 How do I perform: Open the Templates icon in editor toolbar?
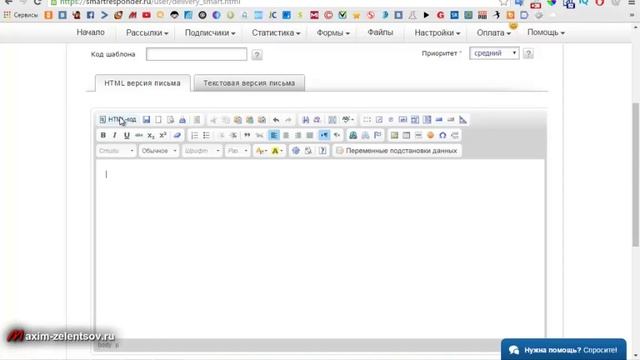pyautogui.click(x=197, y=120)
